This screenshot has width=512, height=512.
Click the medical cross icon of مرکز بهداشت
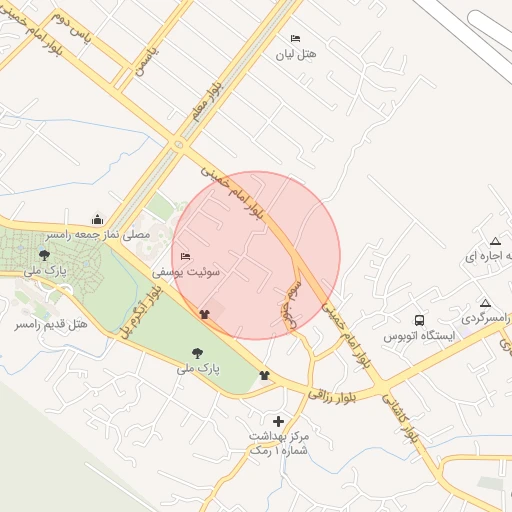click(x=278, y=421)
